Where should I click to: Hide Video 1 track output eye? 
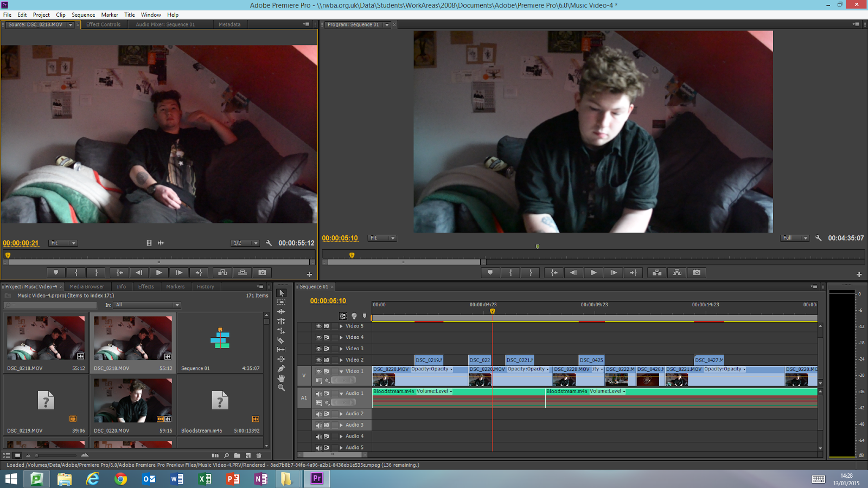tap(318, 371)
